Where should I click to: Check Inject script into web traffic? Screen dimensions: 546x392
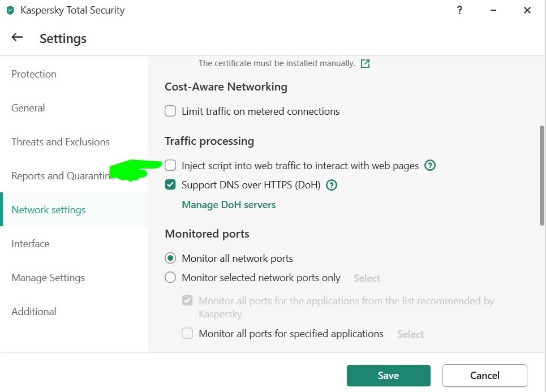coord(170,166)
